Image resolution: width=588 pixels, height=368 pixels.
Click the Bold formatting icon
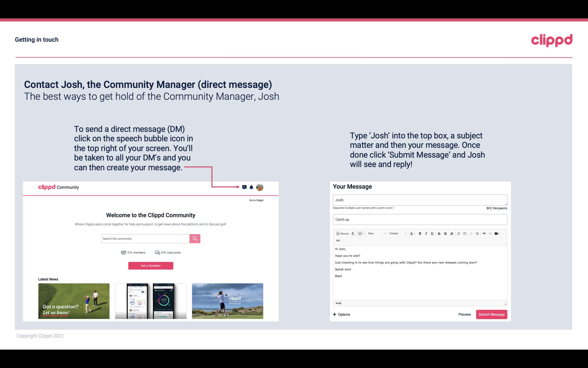pyautogui.click(x=420, y=233)
